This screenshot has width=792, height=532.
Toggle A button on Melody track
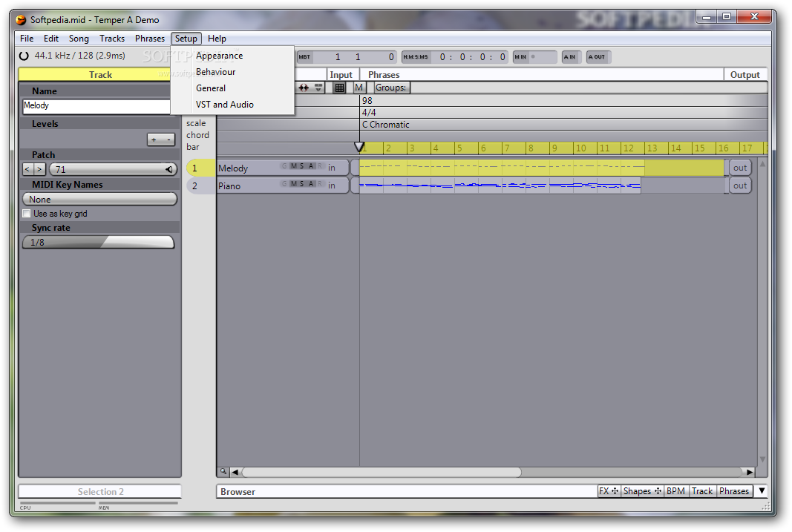311,166
